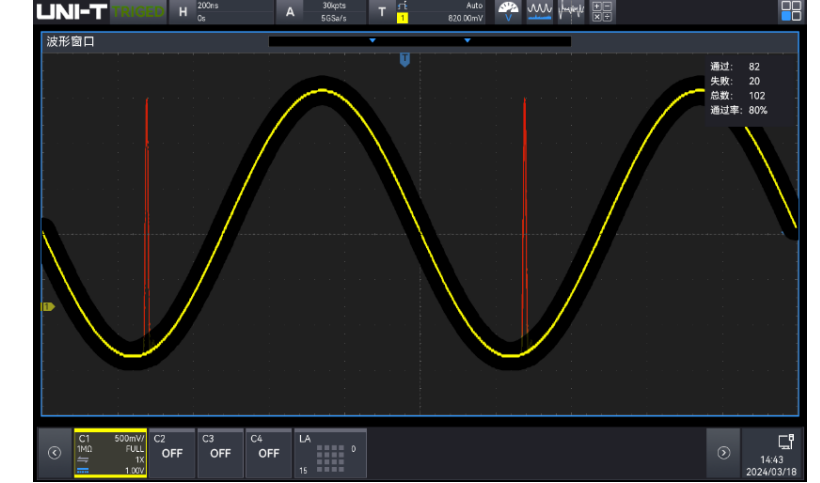Click the left arrow scroll button
The width and height of the screenshot is (820, 483).
(x=54, y=452)
